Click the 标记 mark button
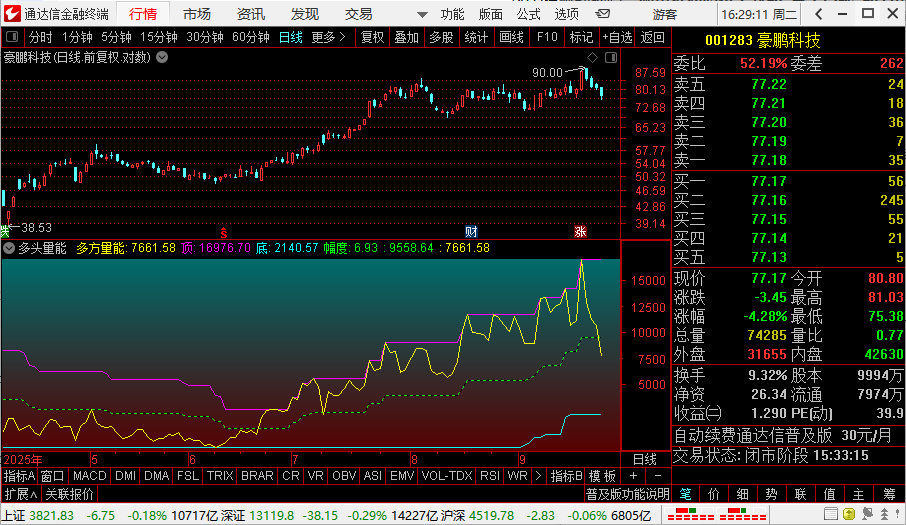This screenshot has height=525, width=906. click(581, 38)
